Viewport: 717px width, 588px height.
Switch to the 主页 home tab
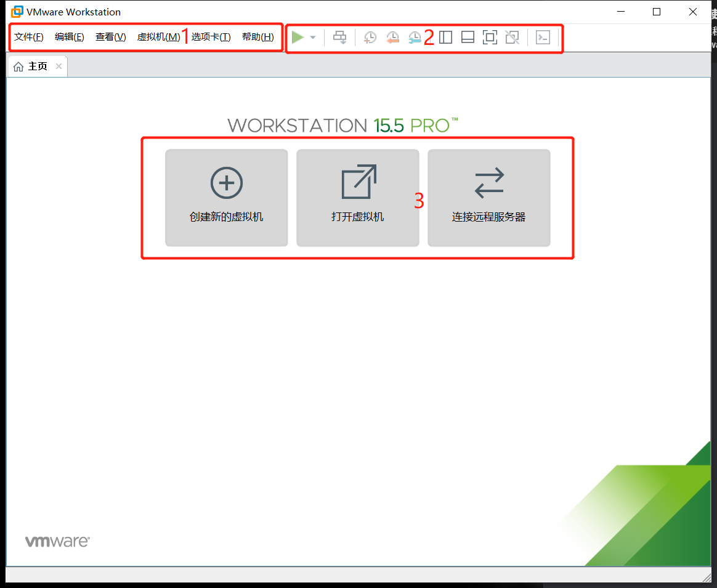click(x=36, y=66)
